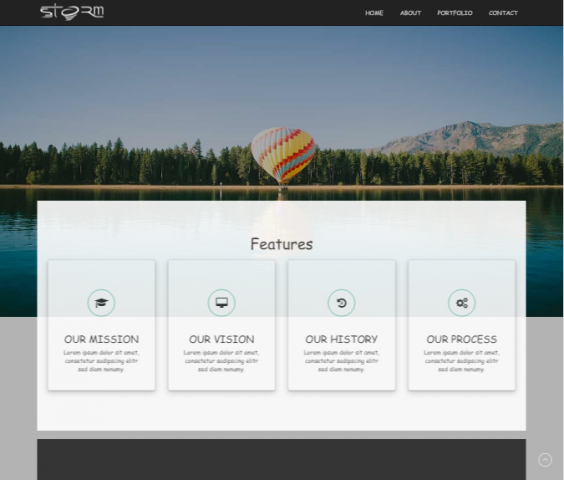Click the monitor vision icon
564x480 pixels.
(222, 303)
